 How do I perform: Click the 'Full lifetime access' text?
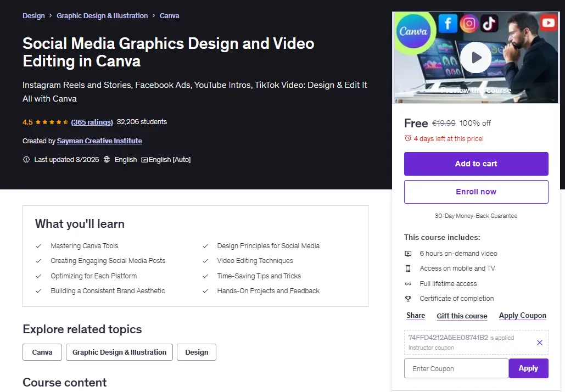click(x=448, y=284)
